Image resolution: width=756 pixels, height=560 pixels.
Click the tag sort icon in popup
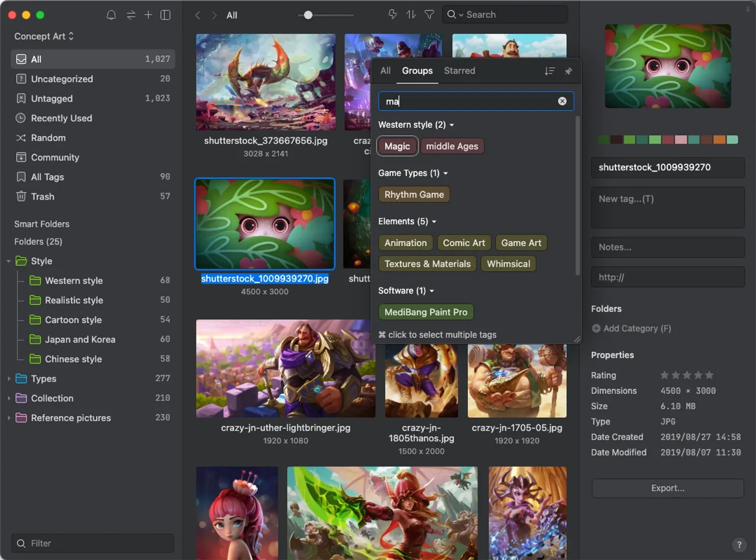tap(550, 71)
